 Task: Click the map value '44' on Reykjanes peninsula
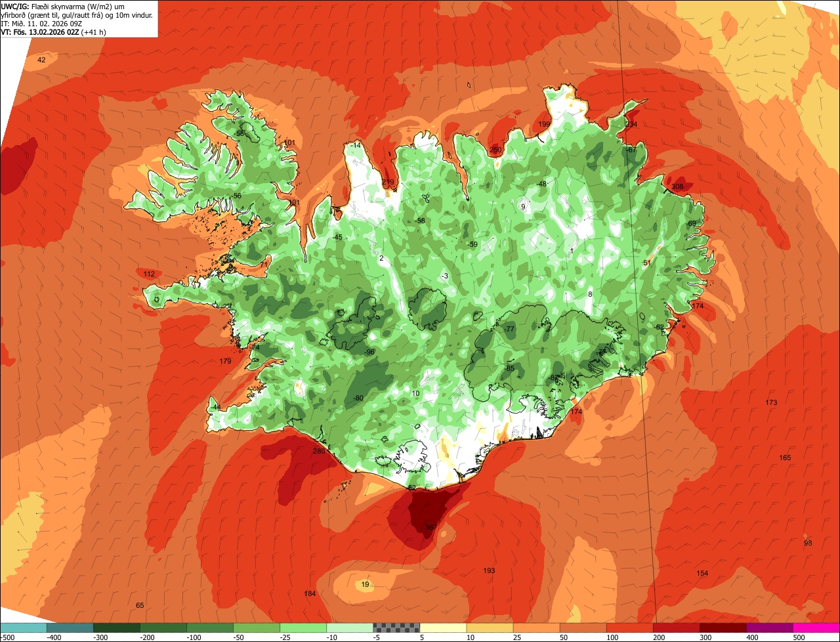coord(217,407)
